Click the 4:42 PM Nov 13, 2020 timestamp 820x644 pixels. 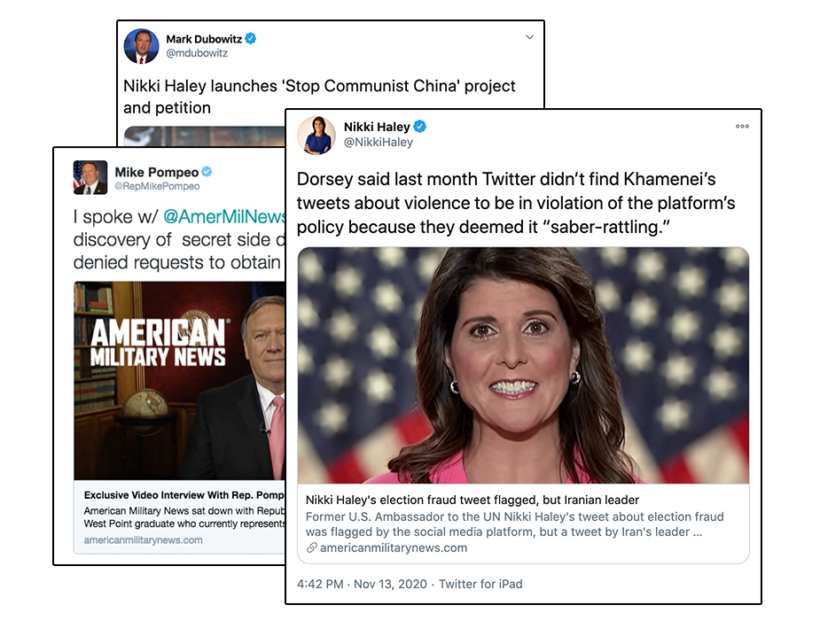tap(362, 584)
